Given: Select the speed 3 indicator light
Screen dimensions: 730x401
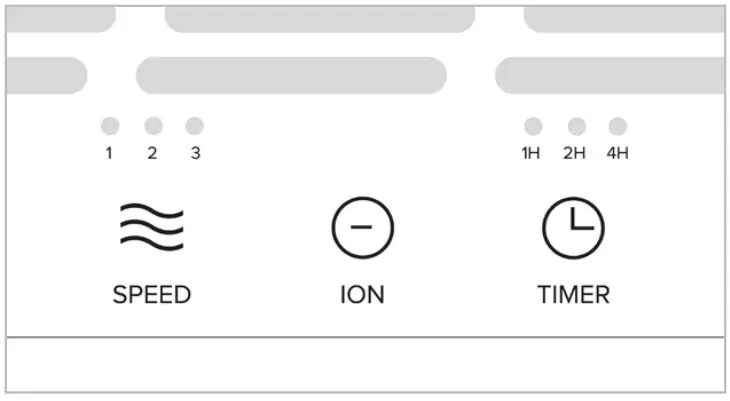Looking at the screenshot, I should 195,126.
